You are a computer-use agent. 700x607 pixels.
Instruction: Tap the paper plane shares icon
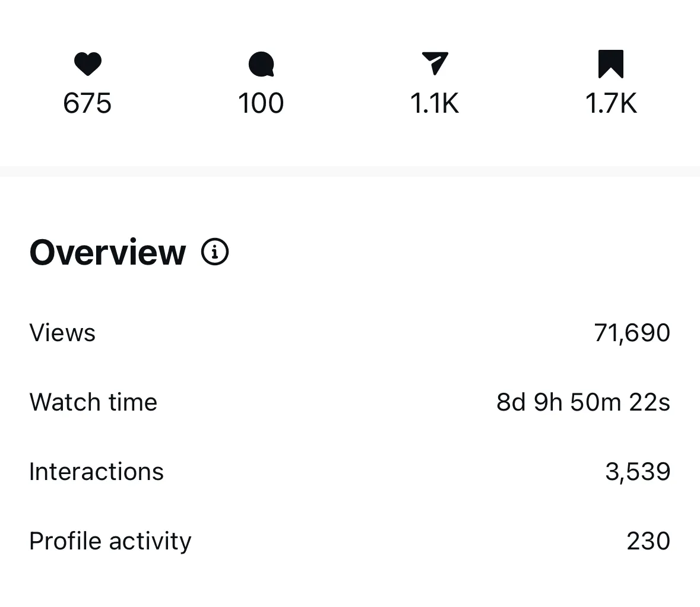[435, 63]
